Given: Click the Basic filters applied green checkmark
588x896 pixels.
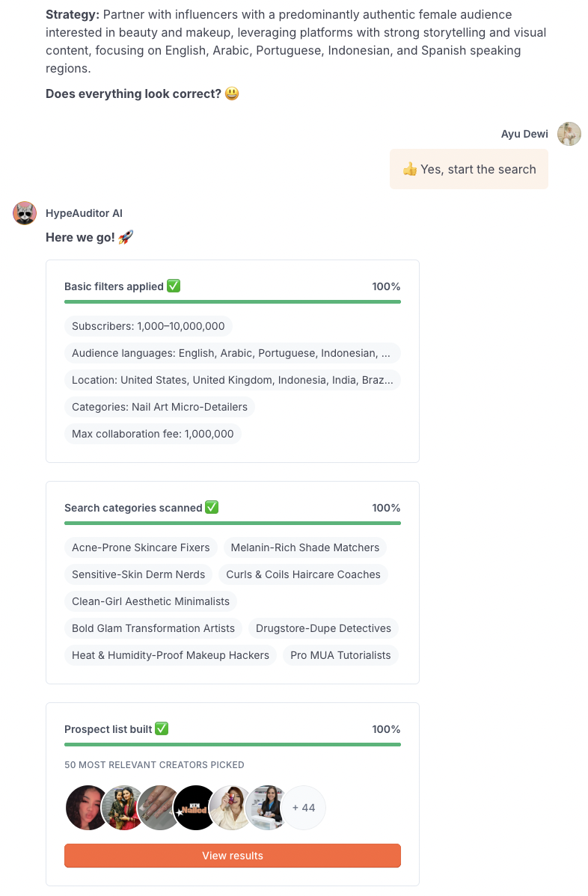Looking at the screenshot, I should (x=174, y=286).
